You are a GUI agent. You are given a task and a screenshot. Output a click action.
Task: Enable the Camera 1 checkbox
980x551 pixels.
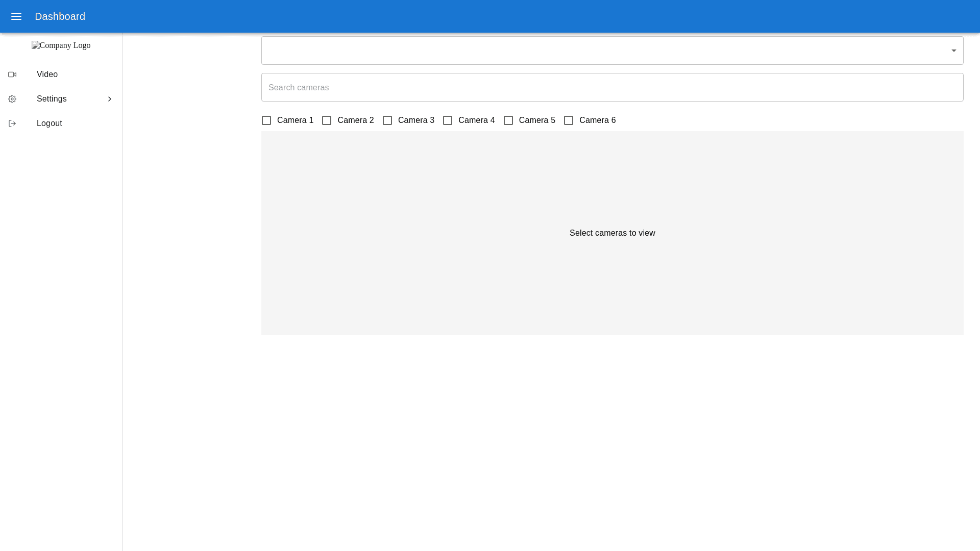(x=266, y=120)
